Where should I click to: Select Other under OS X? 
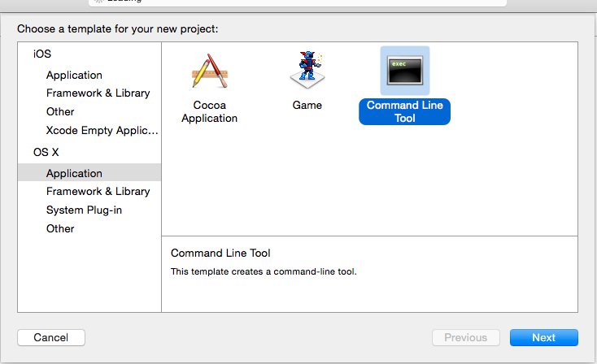click(x=60, y=228)
